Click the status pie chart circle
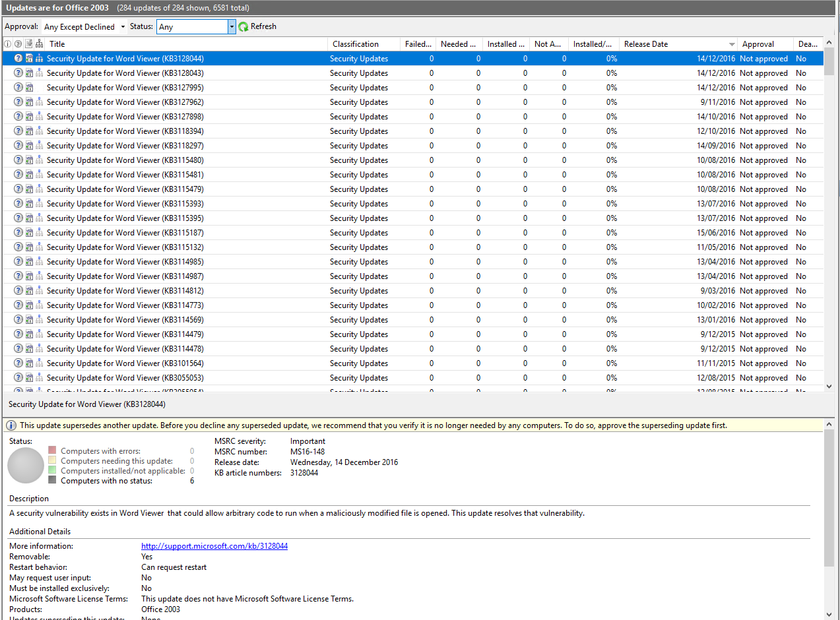This screenshot has width=840, height=620. [26, 466]
